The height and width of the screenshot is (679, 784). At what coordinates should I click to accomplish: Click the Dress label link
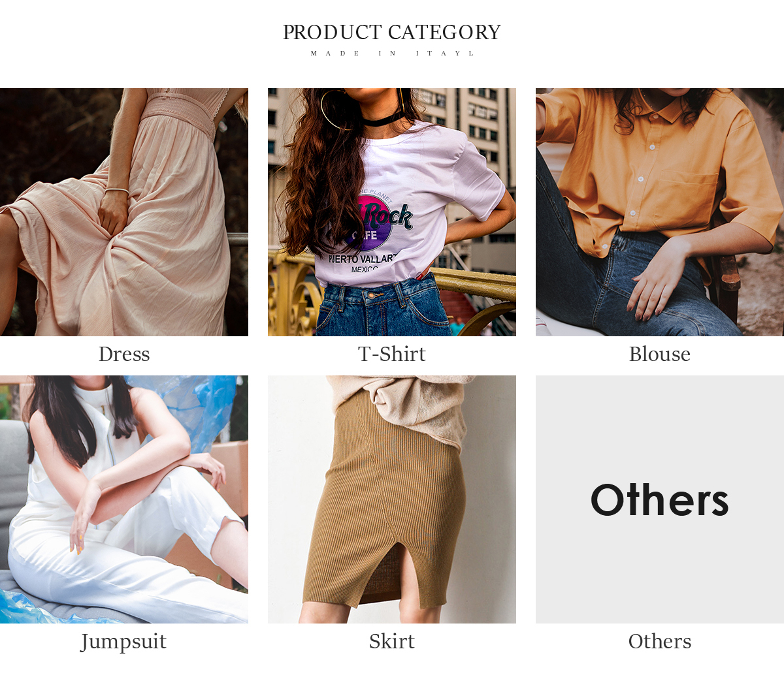pyautogui.click(x=124, y=354)
